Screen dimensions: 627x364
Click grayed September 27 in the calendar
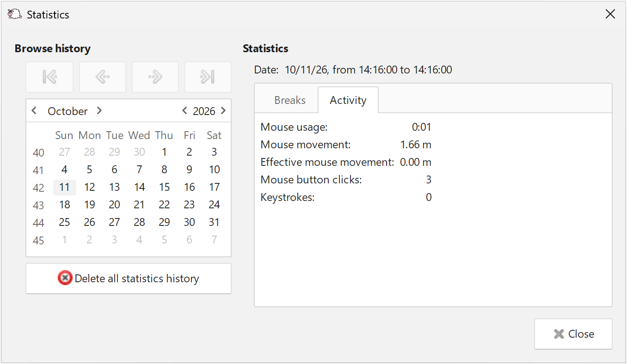(65, 152)
